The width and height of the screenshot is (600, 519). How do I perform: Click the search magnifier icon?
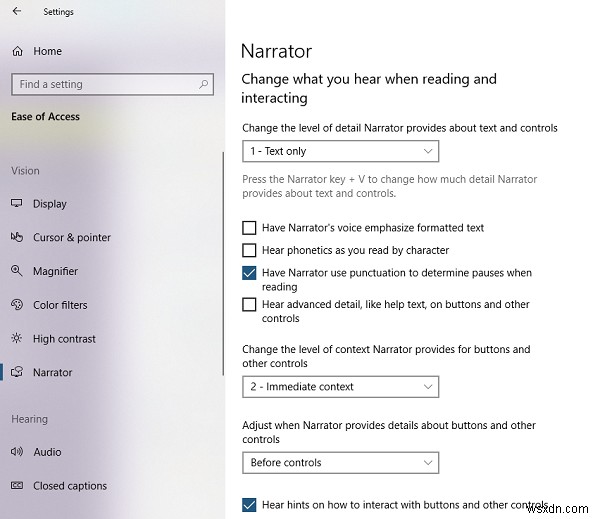point(204,84)
